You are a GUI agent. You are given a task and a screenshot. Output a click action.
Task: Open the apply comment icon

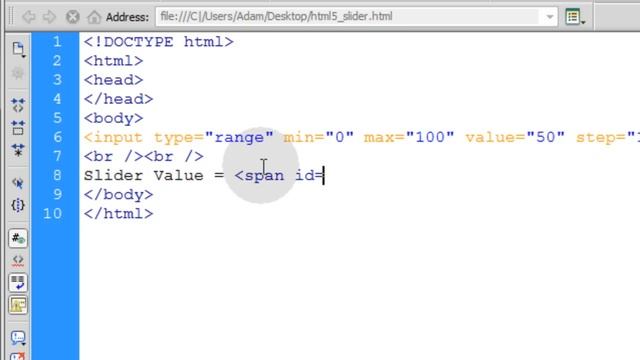(x=18, y=338)
